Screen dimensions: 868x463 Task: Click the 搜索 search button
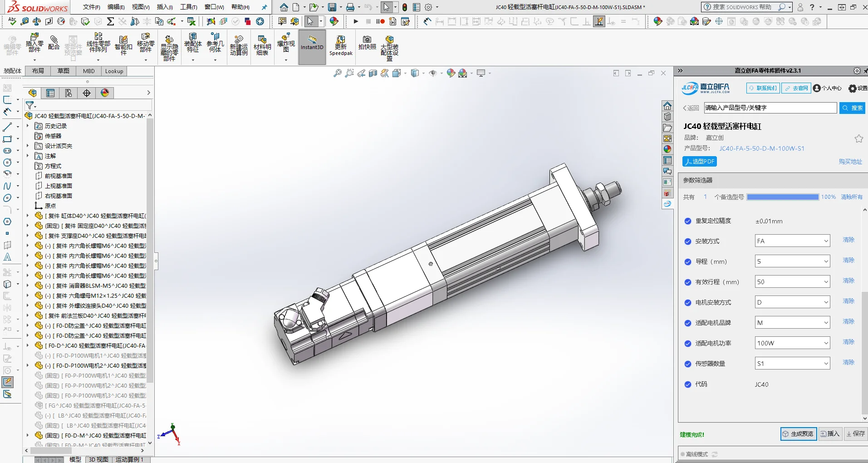[853, 108]
